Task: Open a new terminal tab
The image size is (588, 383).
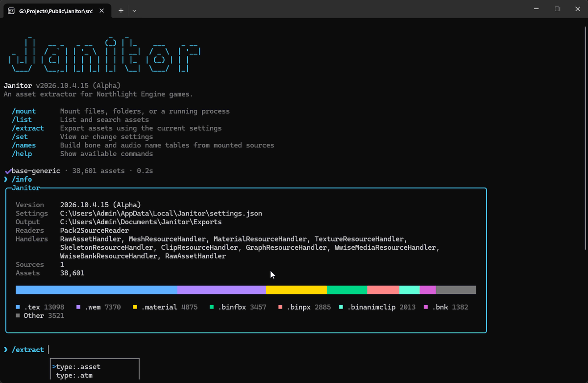Action: coord(121,10)
